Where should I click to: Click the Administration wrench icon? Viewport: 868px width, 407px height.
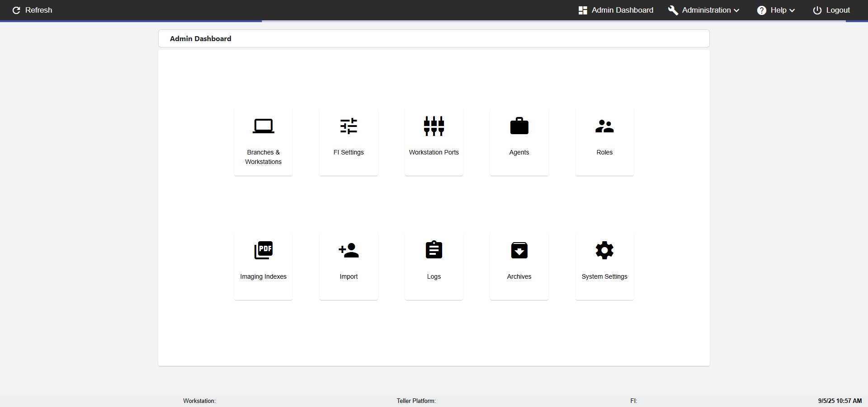pyautogui.click(x=673, y=10)
